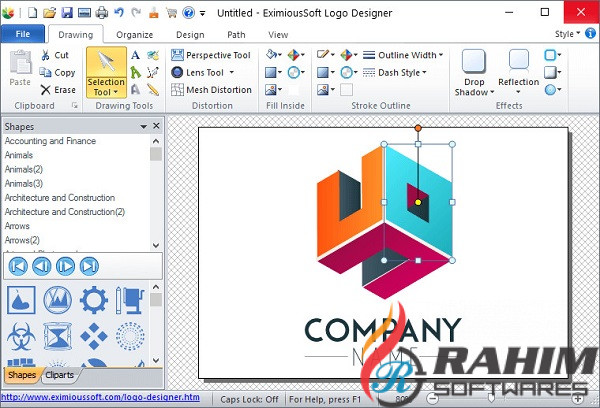Image resolution: width=600 pixels, height=408 pixels.
Task: Go to last page of shapes
Action: pyautogui.click(x=89, y=266)
